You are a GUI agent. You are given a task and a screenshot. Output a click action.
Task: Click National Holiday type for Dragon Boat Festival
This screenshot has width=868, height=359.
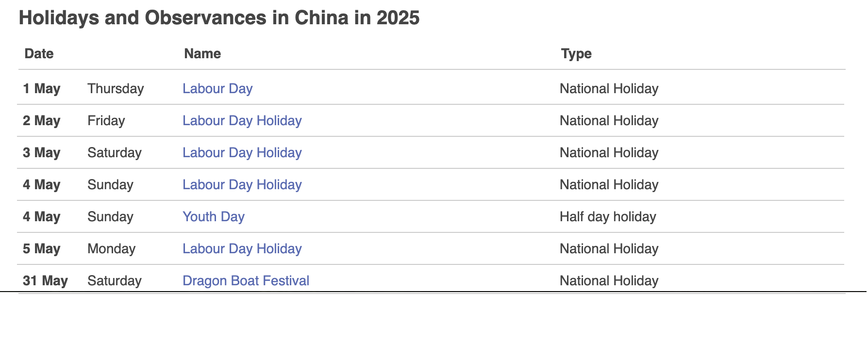[609, 280]
